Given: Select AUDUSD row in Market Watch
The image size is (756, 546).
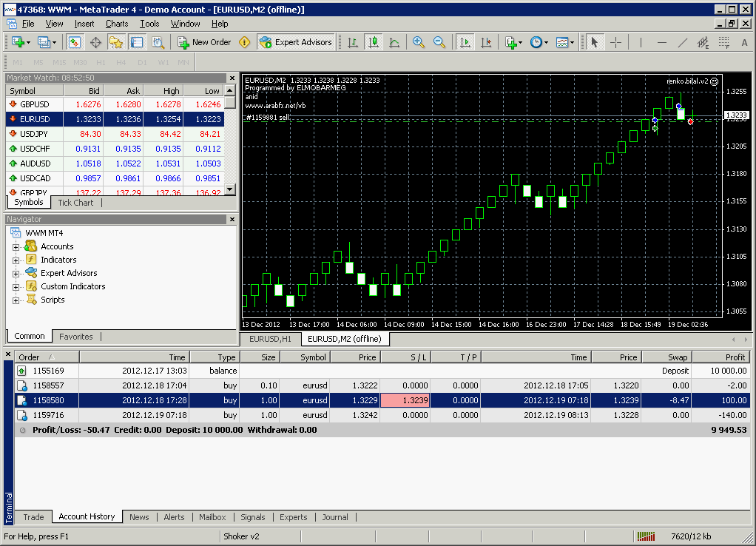Looking at the screenshot, I should [115, 164].
